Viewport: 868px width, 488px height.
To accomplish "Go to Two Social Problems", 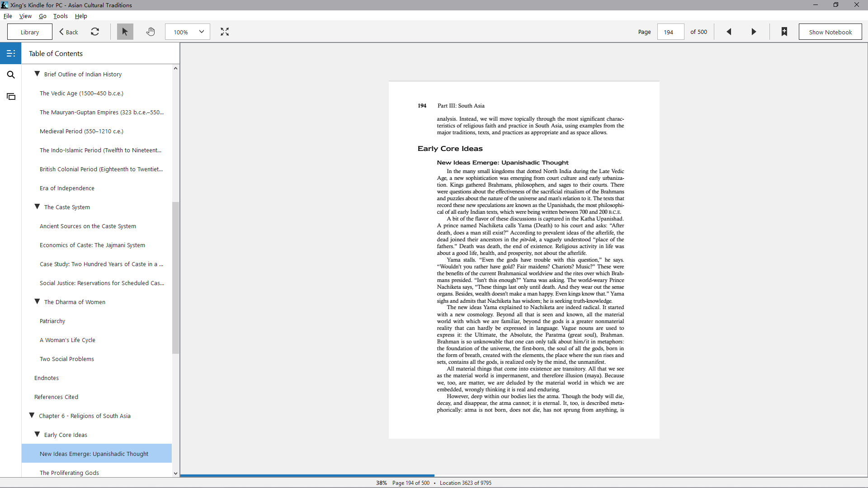I will pos(97,359).
